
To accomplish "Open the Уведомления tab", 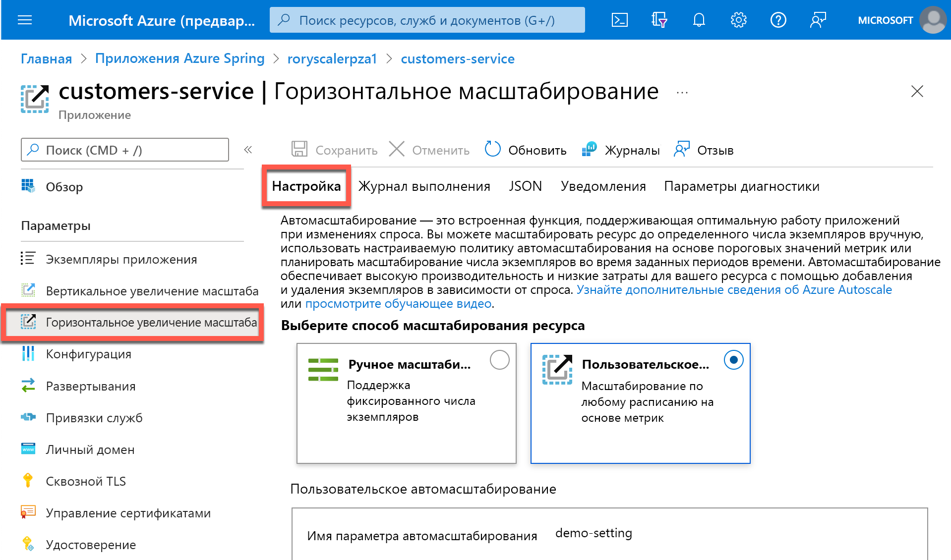I will coord(603,186).
